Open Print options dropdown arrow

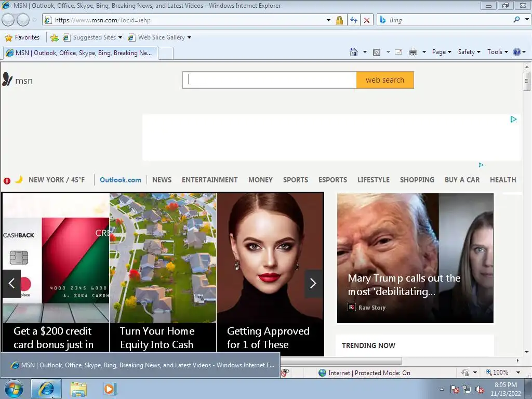(x=424, y=52)
